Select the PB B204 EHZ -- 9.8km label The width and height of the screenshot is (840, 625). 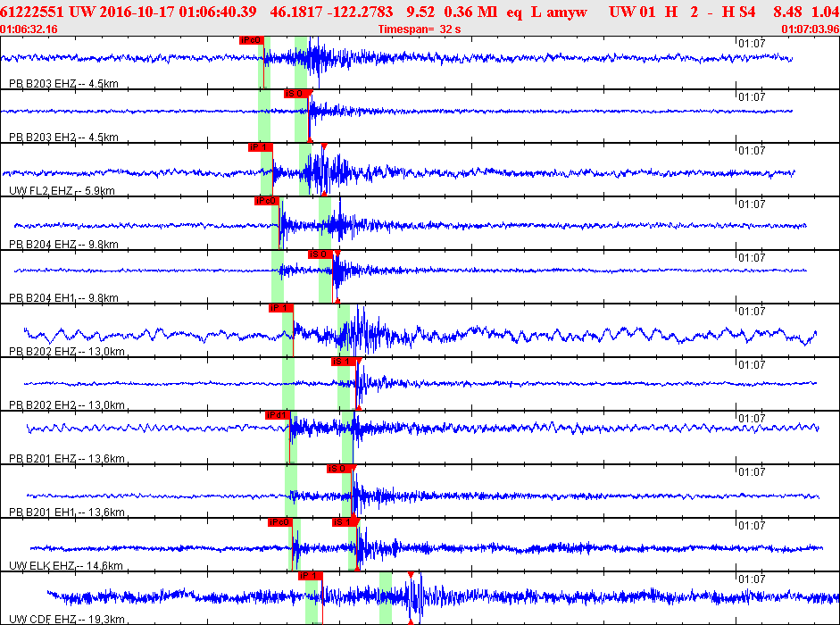click(63, 245)
